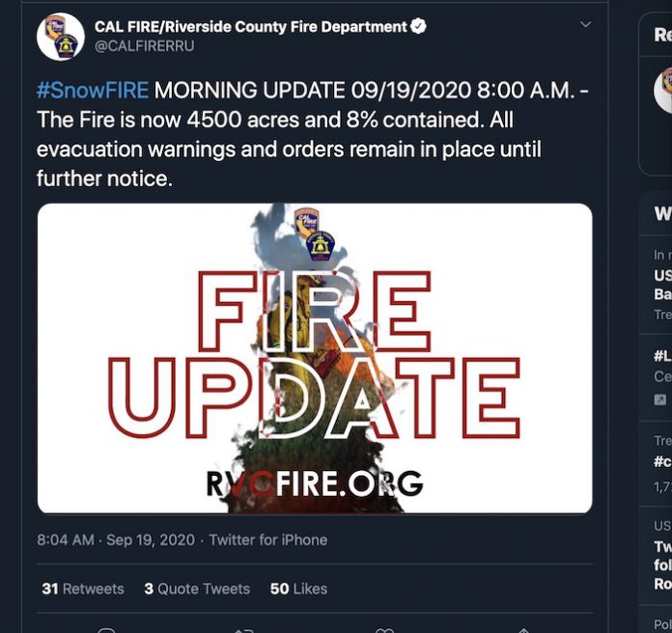Screen dimensions: 672x633
Task: Click the retweet icon under the tweet
Action: click(244, 630)
